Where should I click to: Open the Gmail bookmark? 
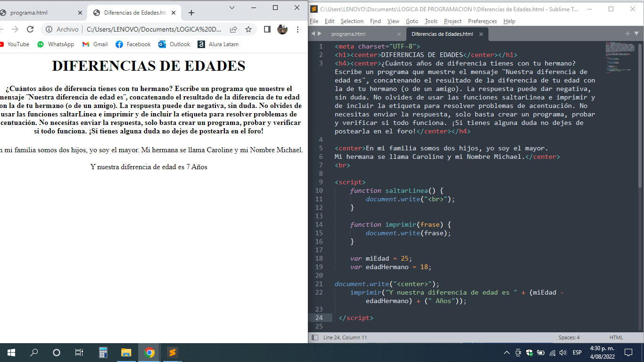[95, 44]
